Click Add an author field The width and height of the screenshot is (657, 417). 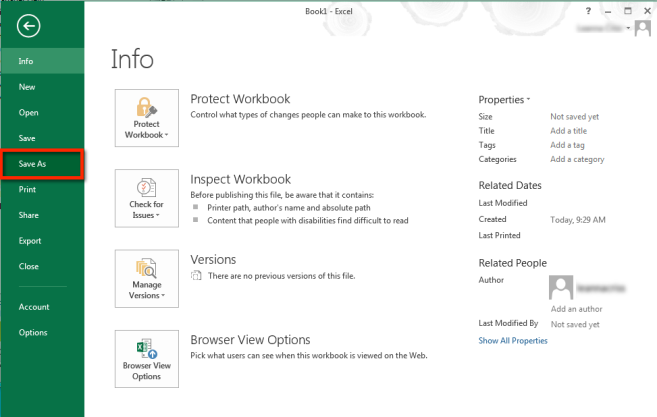tap(577, 309)
